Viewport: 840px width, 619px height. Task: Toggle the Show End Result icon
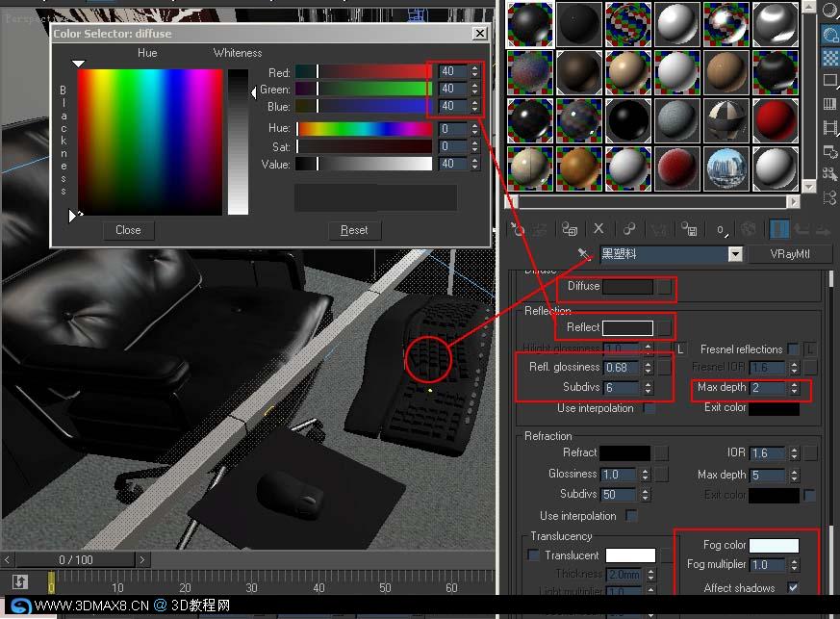(x=778, y=229)
